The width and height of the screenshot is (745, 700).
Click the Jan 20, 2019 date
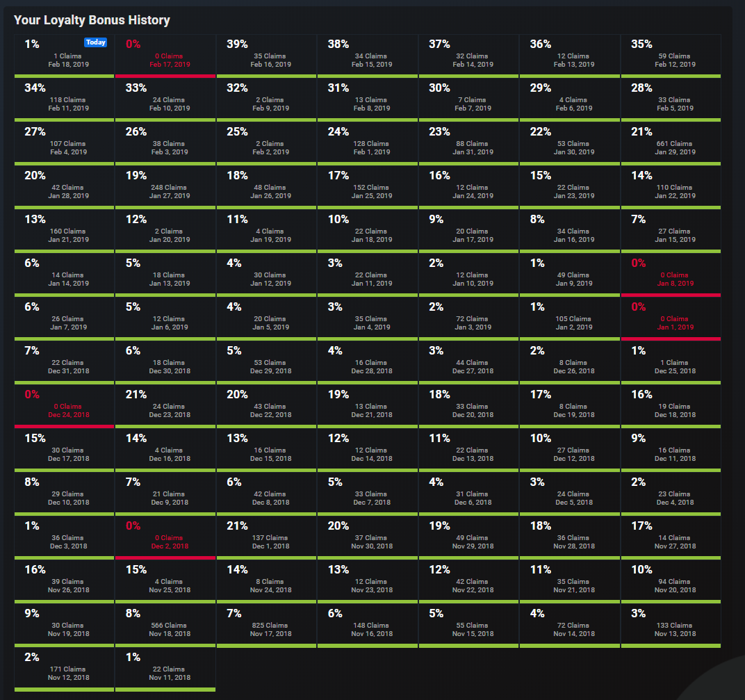170,240
